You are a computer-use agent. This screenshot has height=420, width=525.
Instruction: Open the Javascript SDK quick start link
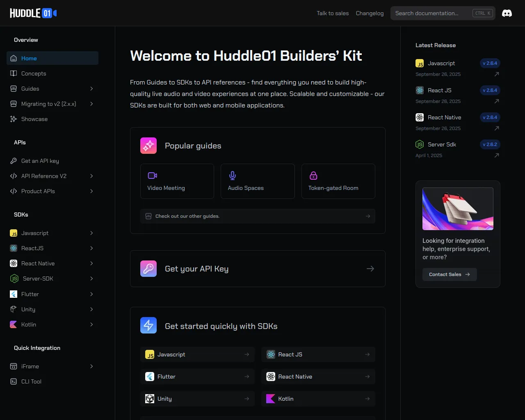pos(197,354)
